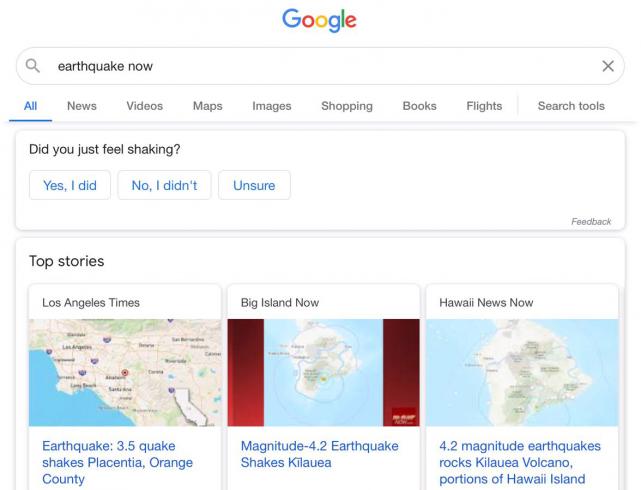Click the magnifying glass search icon
Screen dimensions: 641x490
coord(33,66)
